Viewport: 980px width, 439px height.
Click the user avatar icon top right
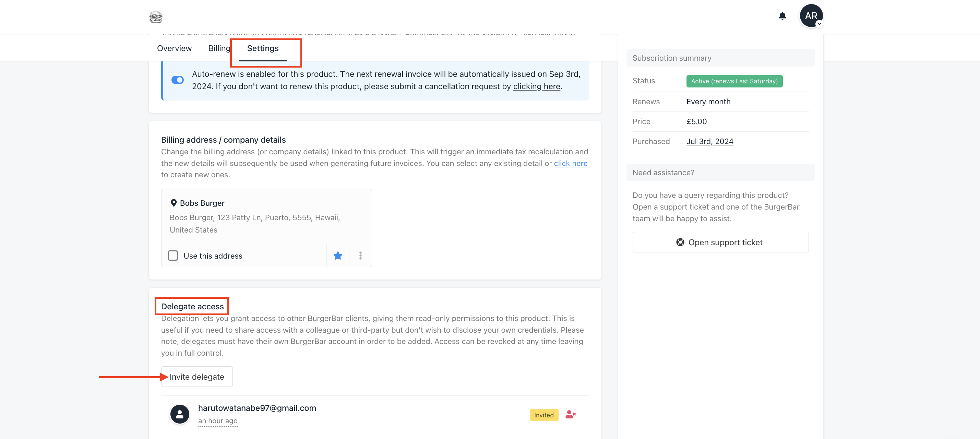click(811, 16)
